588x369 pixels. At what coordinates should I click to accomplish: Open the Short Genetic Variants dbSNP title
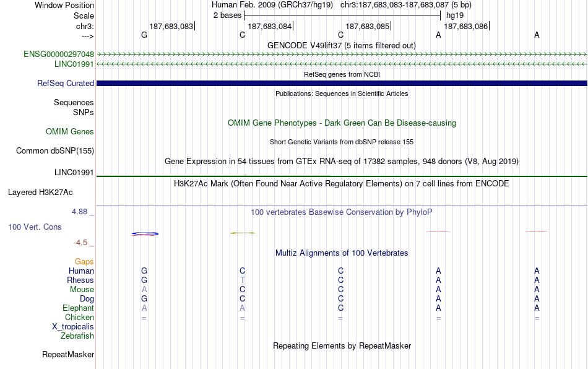[342, 142]
